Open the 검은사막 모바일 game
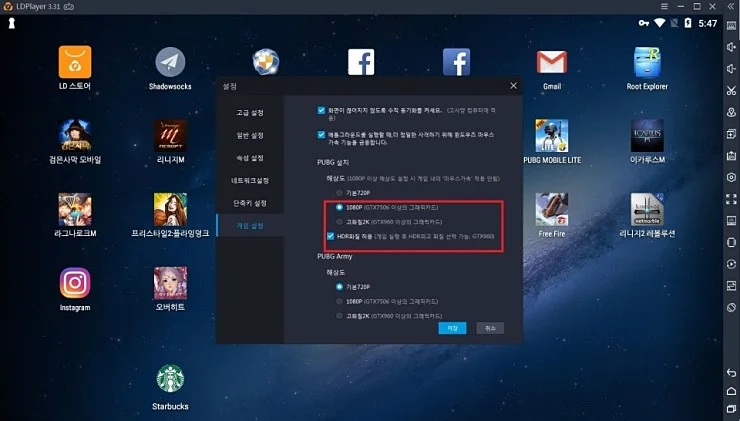The width and height of the screenshot is (740, 421). 75,135
